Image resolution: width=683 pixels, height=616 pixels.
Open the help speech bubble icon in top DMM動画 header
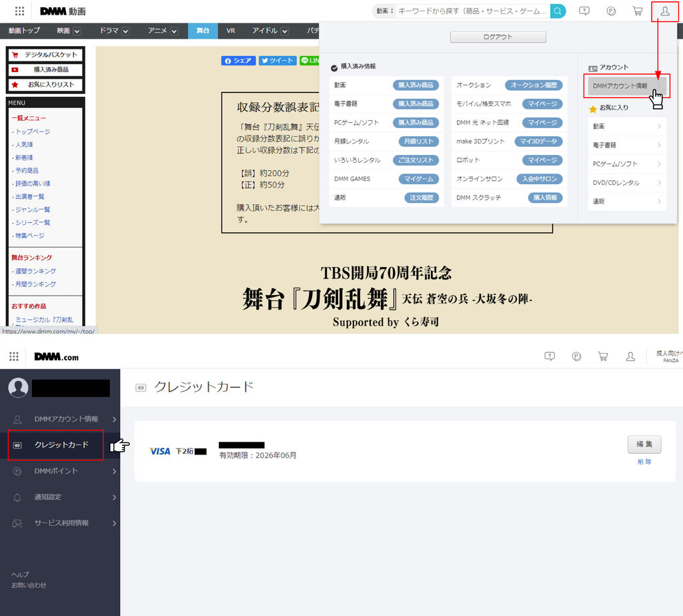[584, 11]
